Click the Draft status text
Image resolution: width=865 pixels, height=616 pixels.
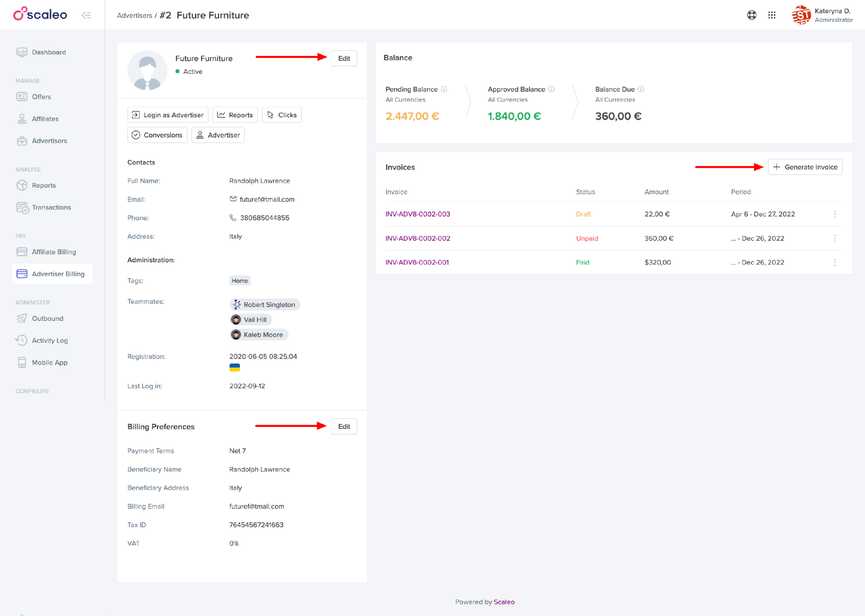point(583,214)
